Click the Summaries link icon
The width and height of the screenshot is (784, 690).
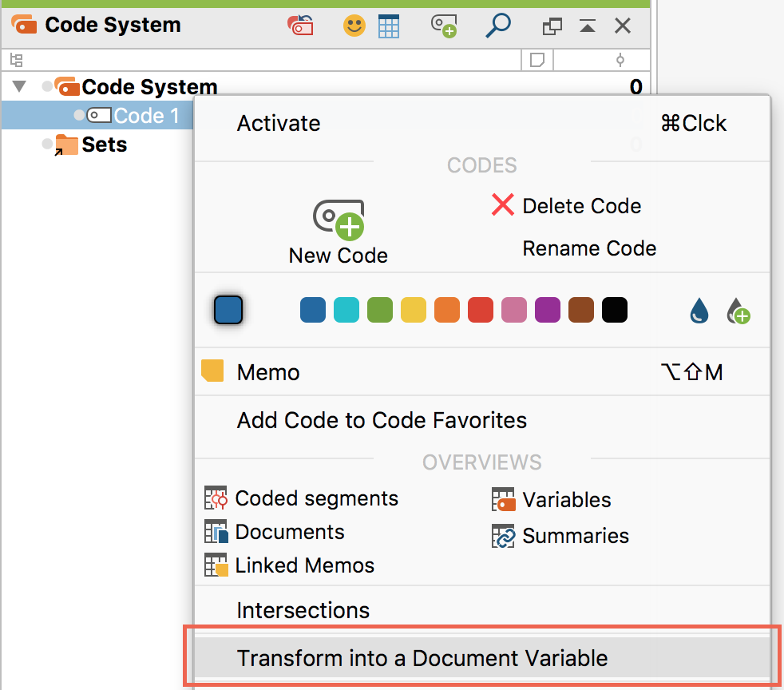coord(503,536)
